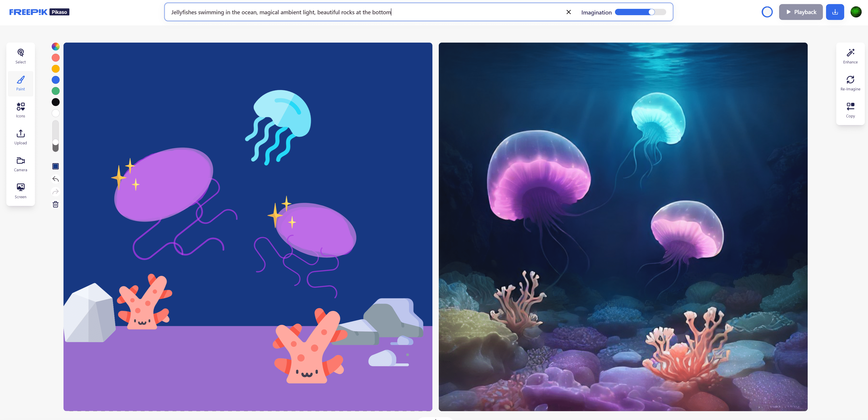Enhance the generated image
The image size is (868, 420).
tap(850, 56)
